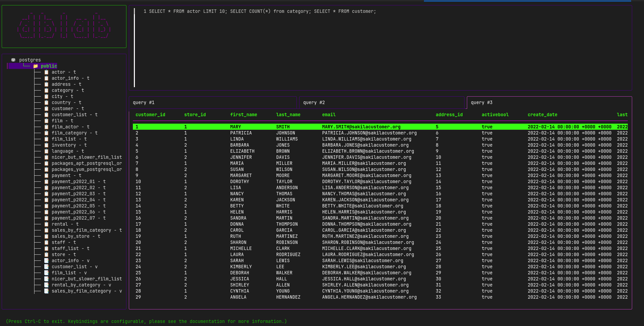This screenshot has width=644, height=326.
Task: Open the actor_info - t table
Action: tap(70, 78)
